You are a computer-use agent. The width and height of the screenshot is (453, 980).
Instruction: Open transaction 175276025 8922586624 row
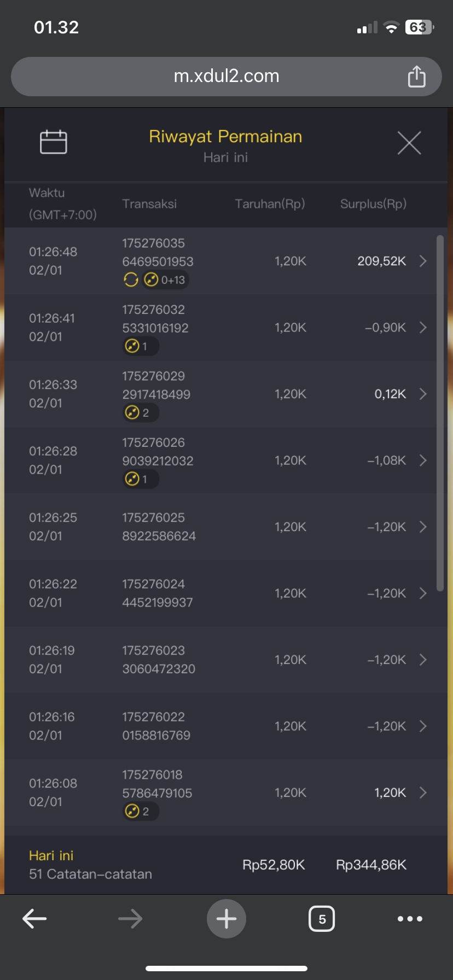pyautogui.click(x=159, y=527)
